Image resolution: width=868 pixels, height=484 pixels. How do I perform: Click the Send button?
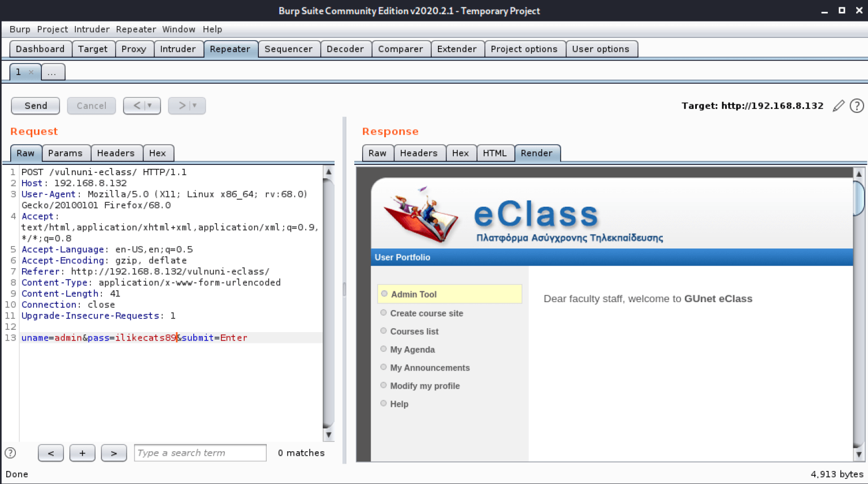pos(36,106)
